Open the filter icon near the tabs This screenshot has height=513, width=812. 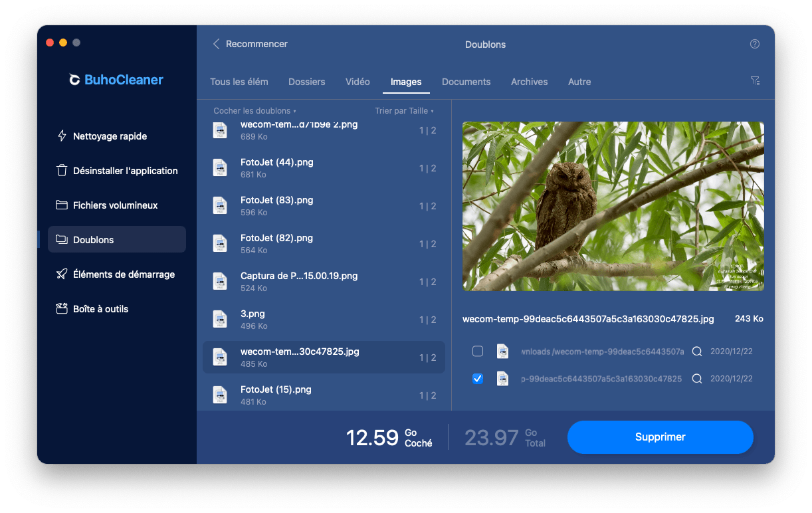point(755,80)
